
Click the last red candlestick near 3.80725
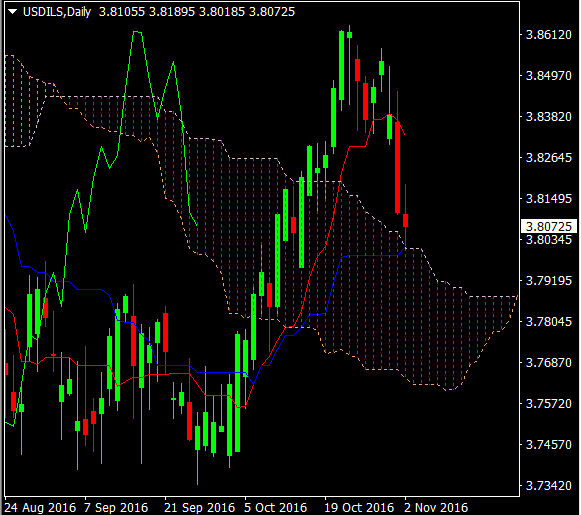click(406, 220)
